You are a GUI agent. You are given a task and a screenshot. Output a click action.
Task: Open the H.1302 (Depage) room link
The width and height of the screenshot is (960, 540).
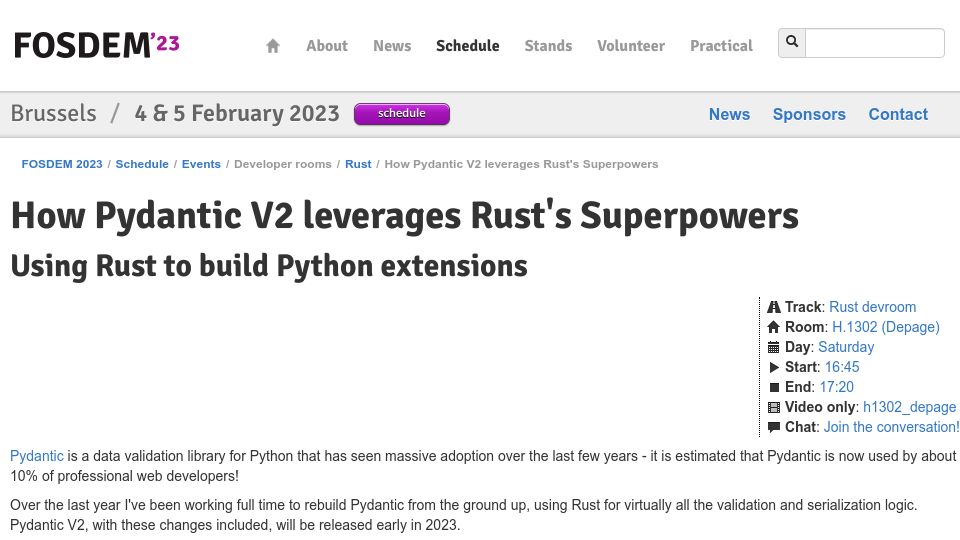pos(885,327)
